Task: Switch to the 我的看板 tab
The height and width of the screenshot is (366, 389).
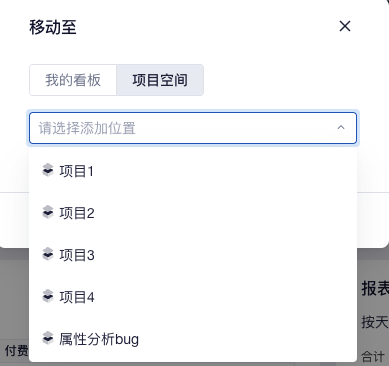Action: (x=73, y=80)
